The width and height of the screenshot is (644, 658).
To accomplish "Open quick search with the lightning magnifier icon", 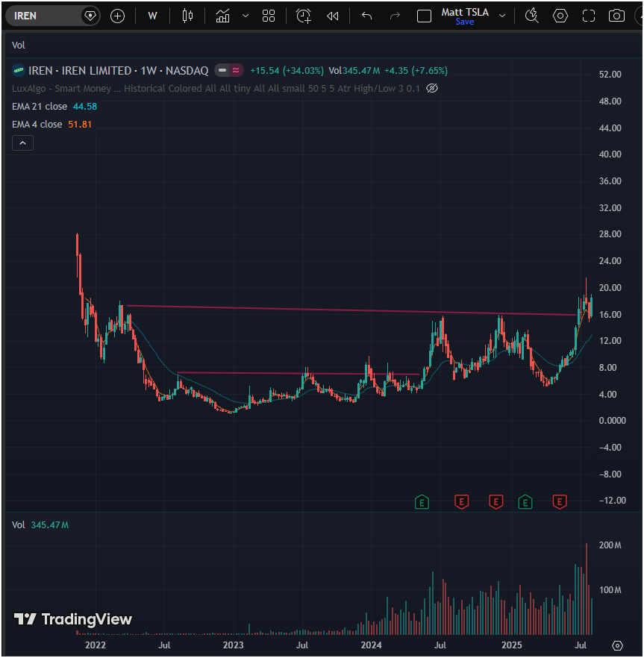I will [532, 16].
